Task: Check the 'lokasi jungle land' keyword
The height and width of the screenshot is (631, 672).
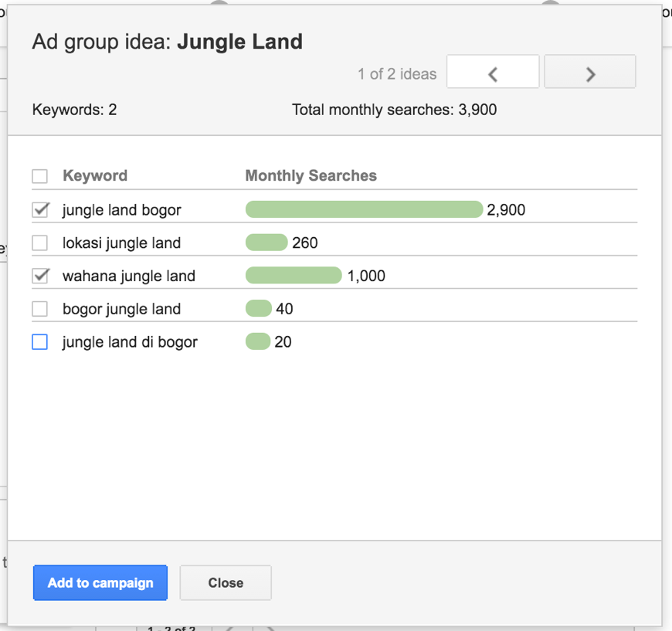Action: point(39,242)
